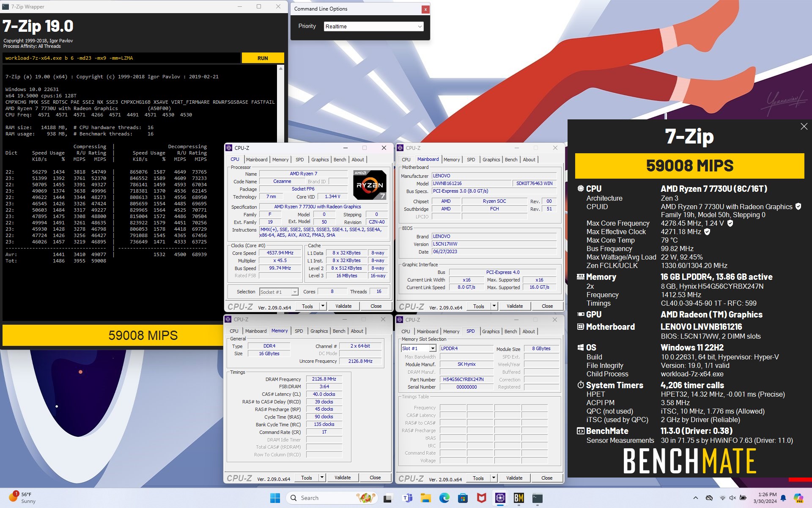
Task: Click the taskbar Search box
Action: [x=331, y=498]
